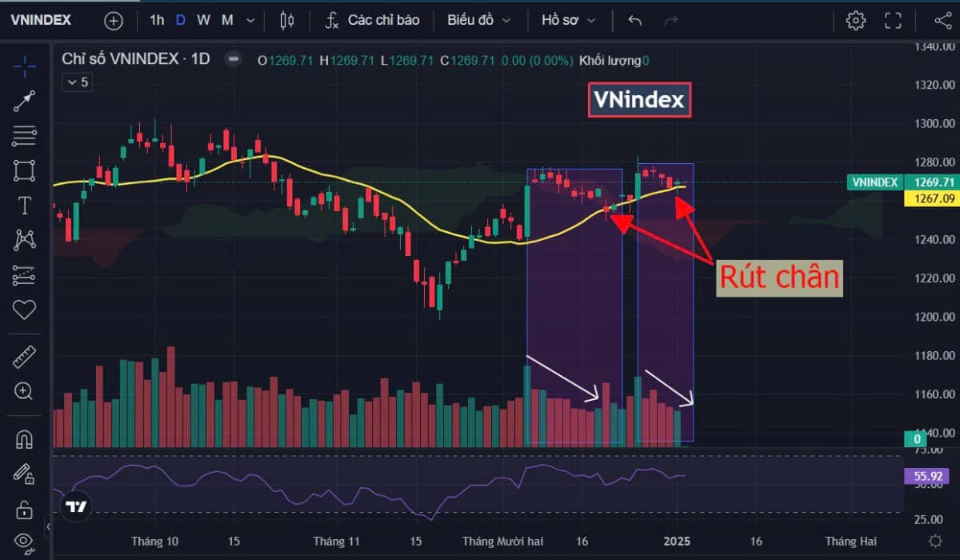Toggle lock all drawing tools
960x560 pixels.
pyautogui.click(x=24, y=509)
